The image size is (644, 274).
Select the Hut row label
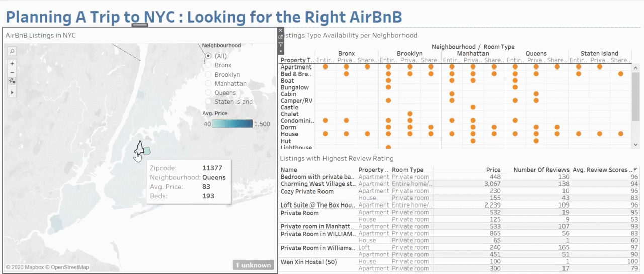[x=286, y=141]
